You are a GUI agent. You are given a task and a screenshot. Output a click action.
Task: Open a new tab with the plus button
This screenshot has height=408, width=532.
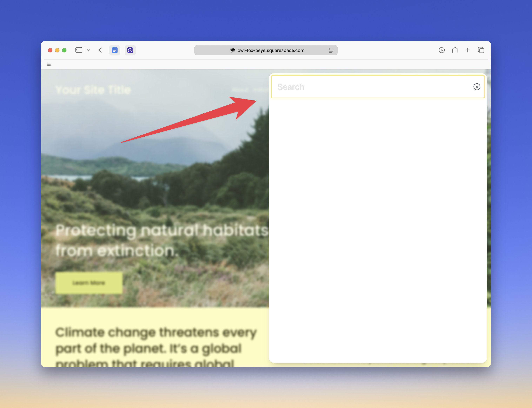coord(468,50)
